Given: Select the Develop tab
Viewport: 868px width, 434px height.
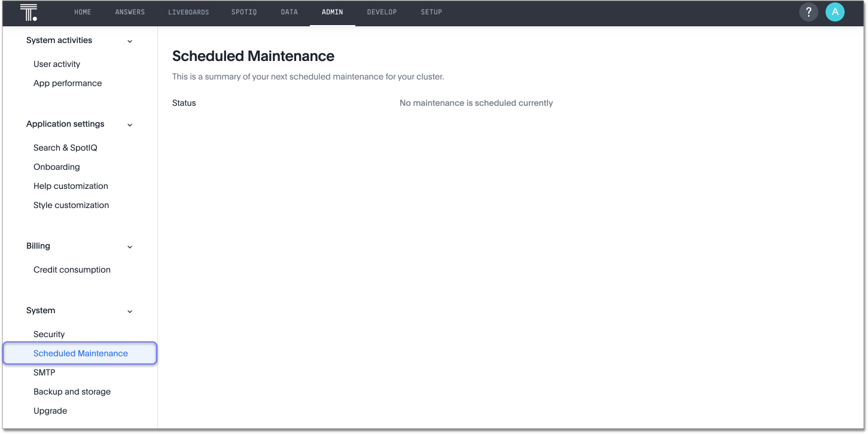Looking at the screenshot, I should click(382, 13).
